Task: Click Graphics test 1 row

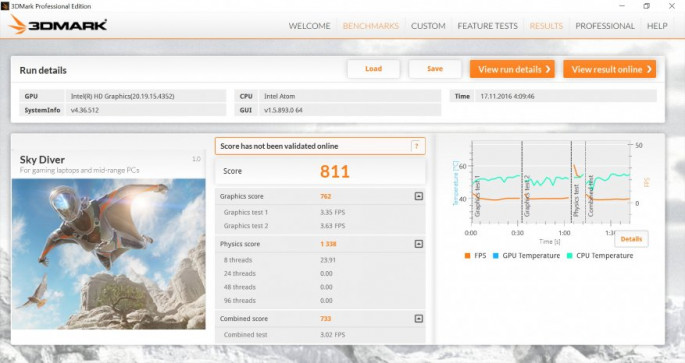Action: 320,212
